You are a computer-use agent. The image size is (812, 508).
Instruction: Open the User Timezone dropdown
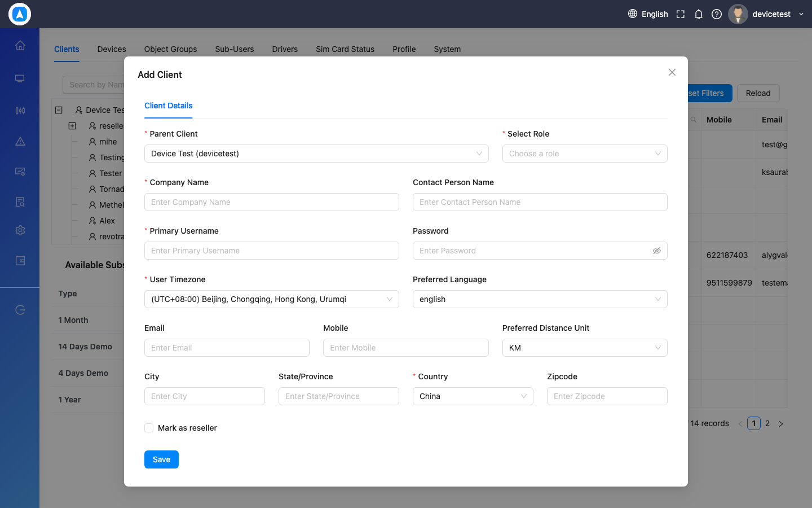pos(272,299)
